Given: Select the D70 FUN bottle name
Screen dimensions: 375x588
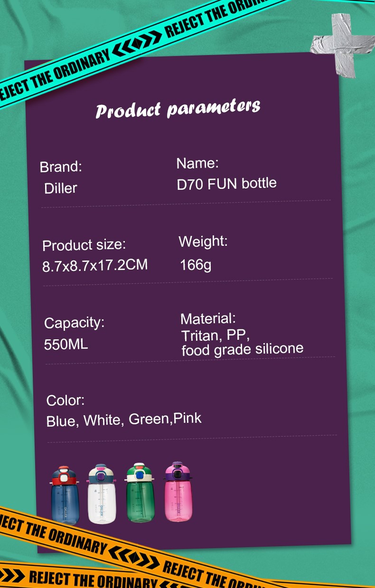Looking at the screenshot, I should click(x=226, y=184).
